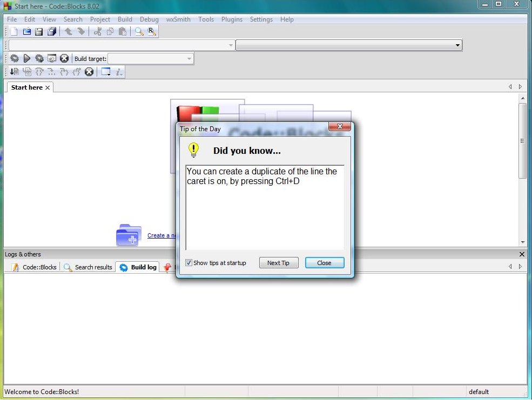Screen dimensions: 532x400
Task: Close the Tip of the Day dialog
Action: coord(340,126)
